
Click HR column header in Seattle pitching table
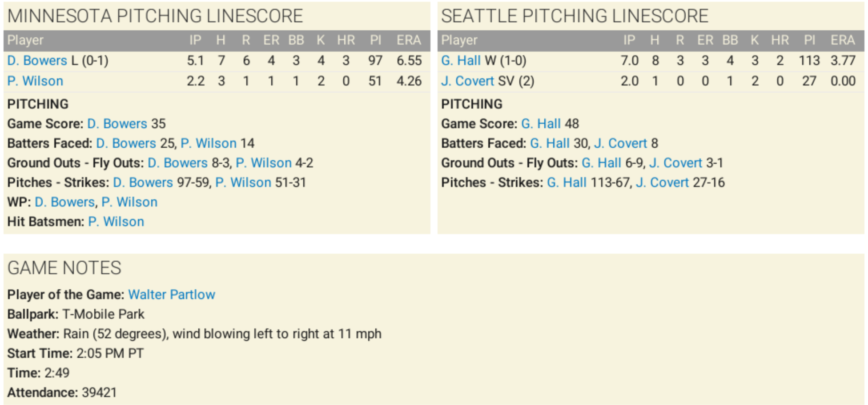[x=780, y=40]
